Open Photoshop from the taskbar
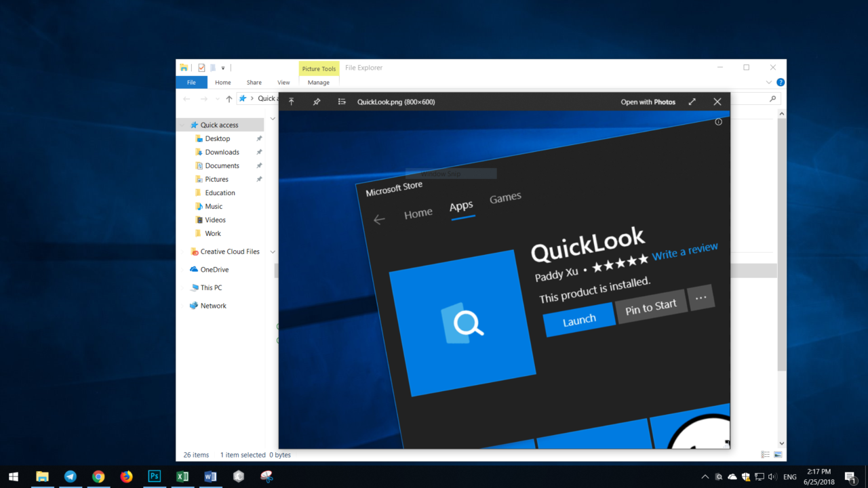 click(x=155, y=476)
